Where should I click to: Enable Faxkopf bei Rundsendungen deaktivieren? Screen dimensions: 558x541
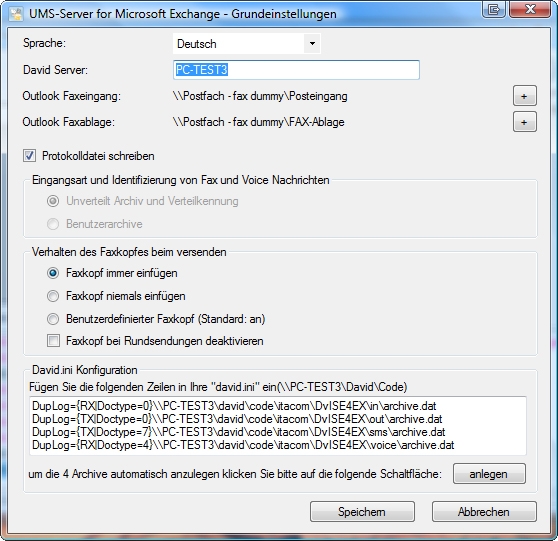[53, 341]
